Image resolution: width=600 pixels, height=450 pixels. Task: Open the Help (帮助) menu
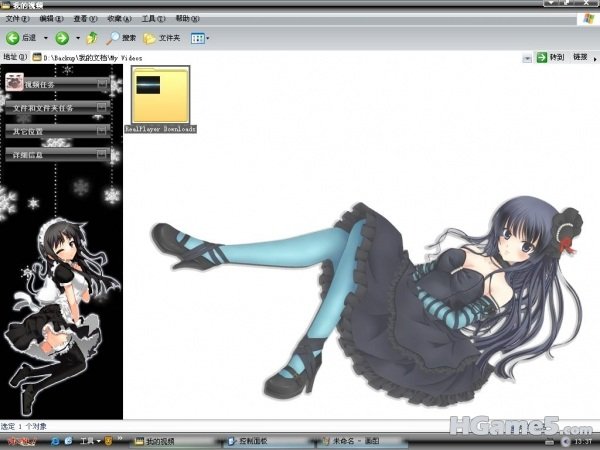(188, 18)
